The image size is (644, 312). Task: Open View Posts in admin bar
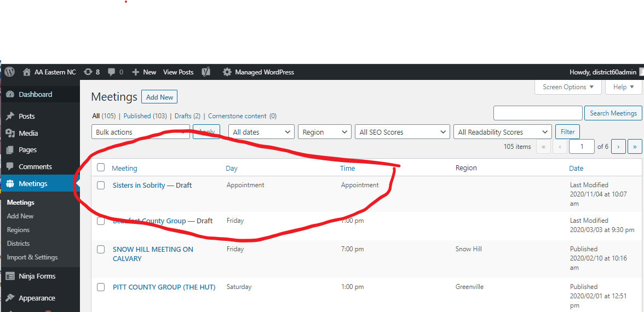tap(179, 72)
